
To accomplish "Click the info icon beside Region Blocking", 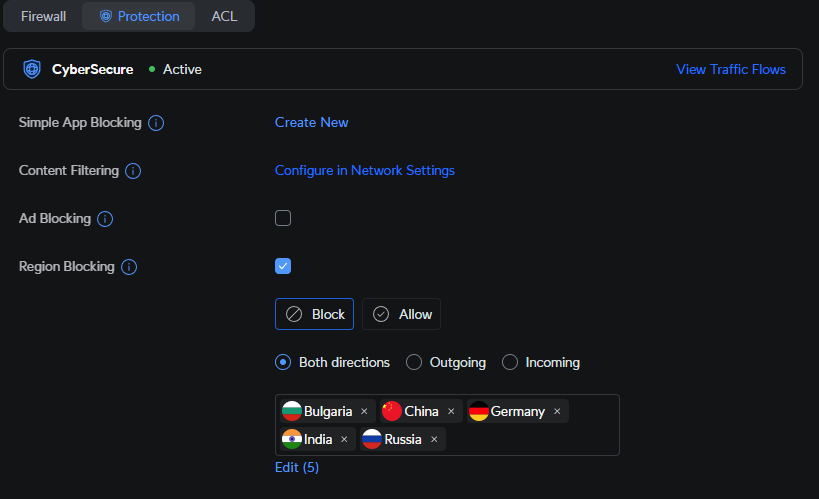I will pyautogui.click(x=128, y=267).
